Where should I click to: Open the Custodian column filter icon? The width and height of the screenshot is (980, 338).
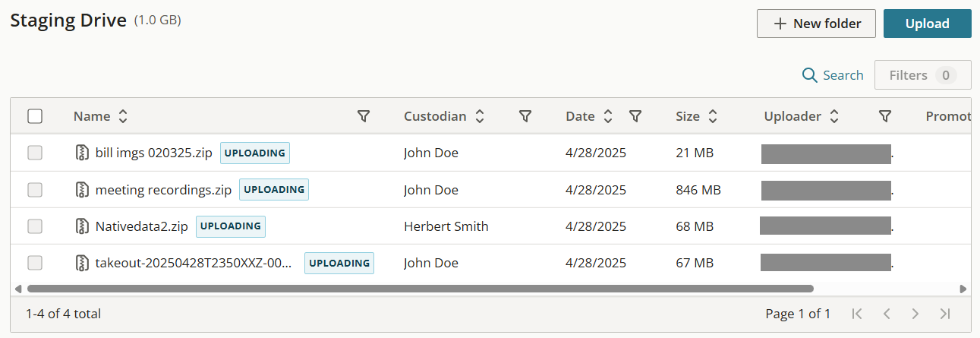coord(525,116)
